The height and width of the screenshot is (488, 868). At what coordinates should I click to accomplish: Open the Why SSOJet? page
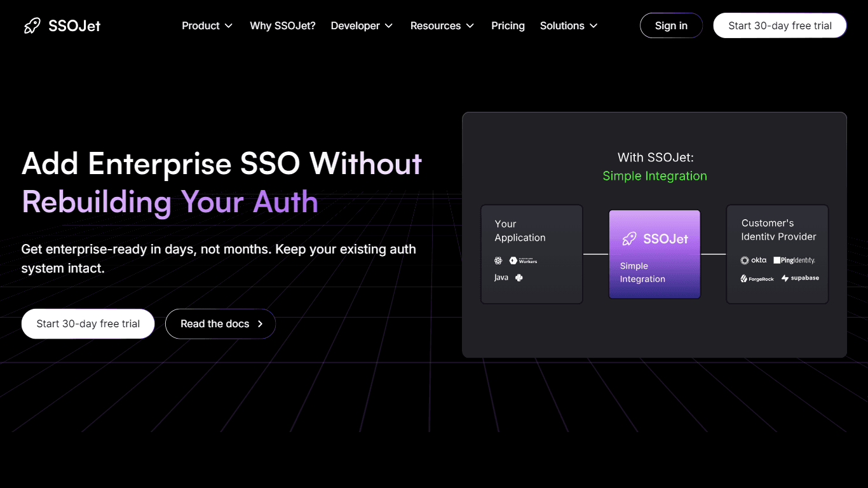click(x=283, y=26)
